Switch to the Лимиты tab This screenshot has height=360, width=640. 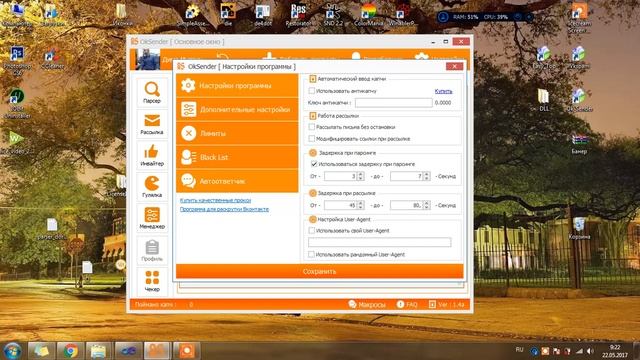pyautogui.click(x=237, y=133)
